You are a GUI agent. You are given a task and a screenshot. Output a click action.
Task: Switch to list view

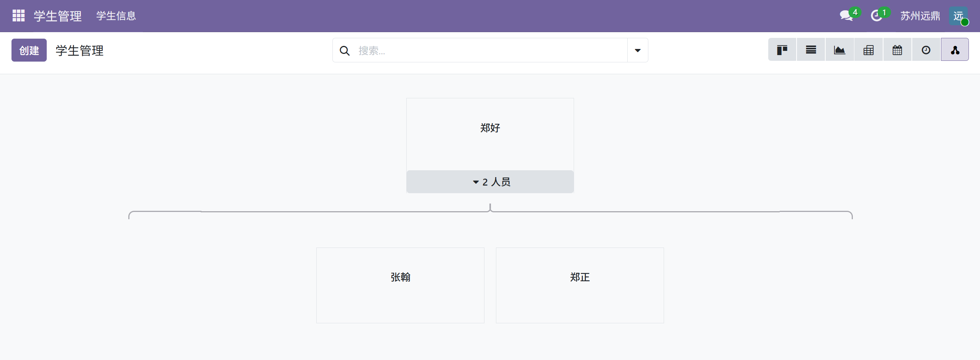tap(811, 50)
